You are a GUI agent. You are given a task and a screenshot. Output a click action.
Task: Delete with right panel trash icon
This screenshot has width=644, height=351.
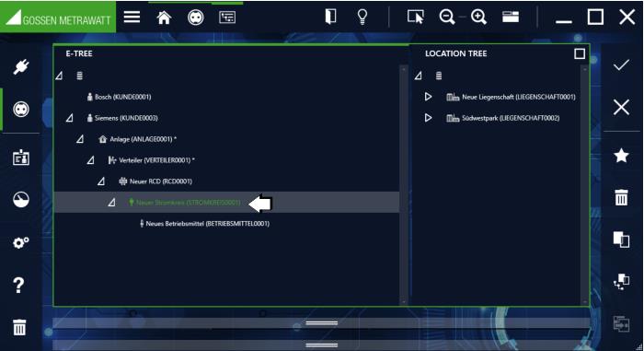(x=621, y=197)
